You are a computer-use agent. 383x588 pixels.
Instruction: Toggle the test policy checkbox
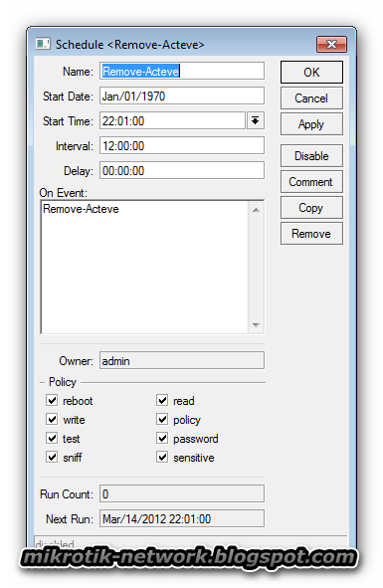(52, 438)
